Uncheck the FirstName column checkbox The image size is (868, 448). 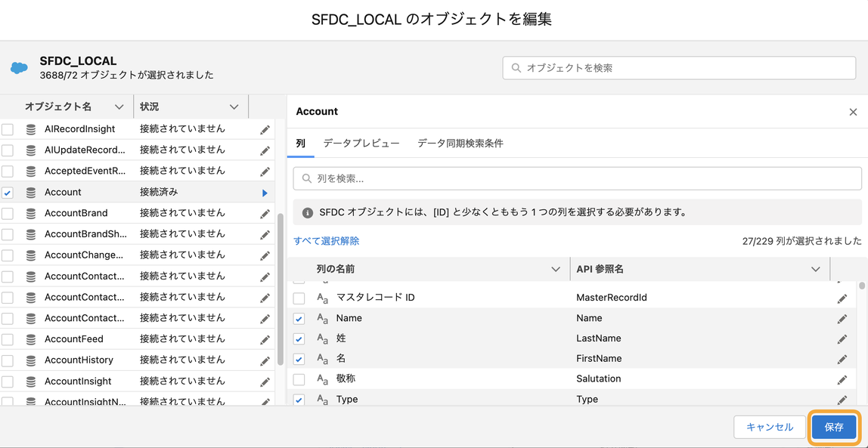299,360
